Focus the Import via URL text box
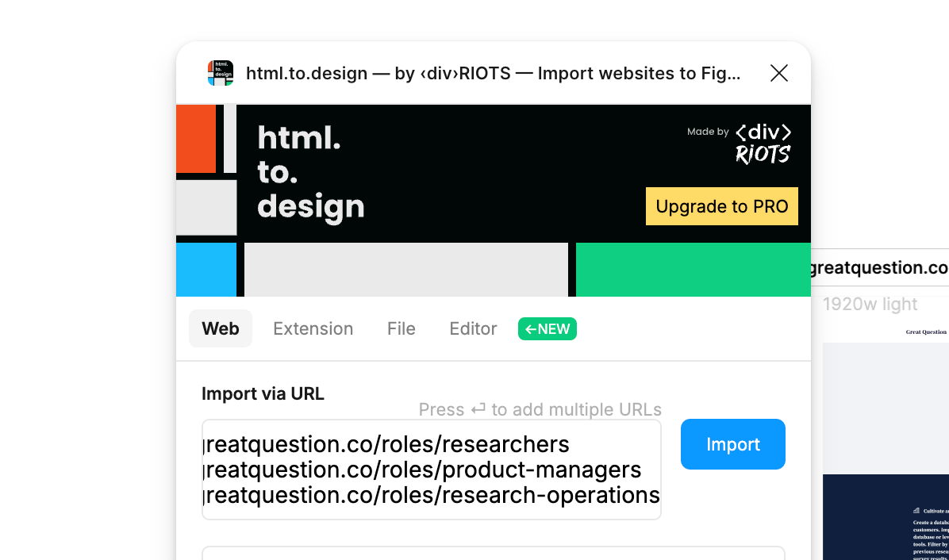Screen dimensions: 949x560 pos(432,470)
